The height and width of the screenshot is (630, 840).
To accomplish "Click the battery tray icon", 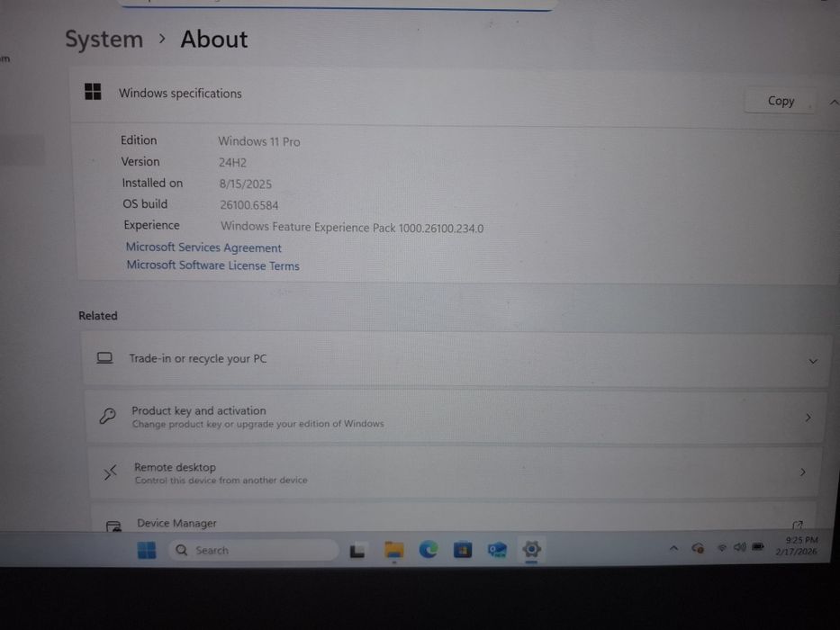I will click(757, 547).
